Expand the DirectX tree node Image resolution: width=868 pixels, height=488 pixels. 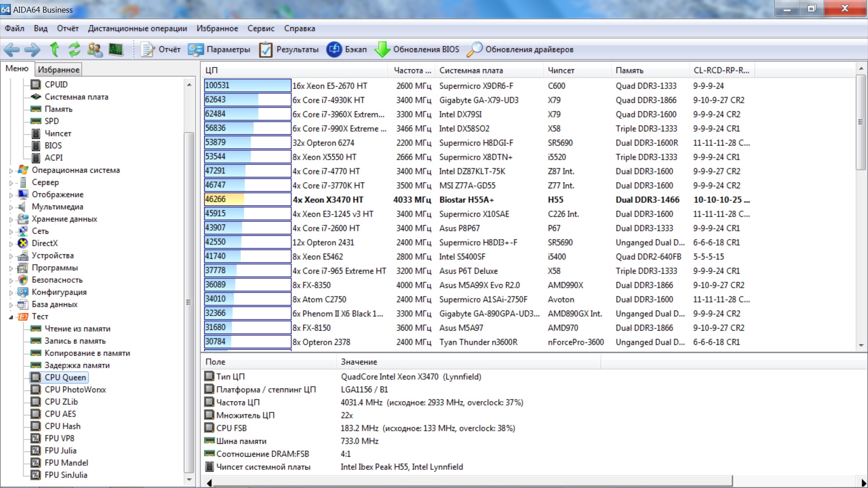[11, 244]
